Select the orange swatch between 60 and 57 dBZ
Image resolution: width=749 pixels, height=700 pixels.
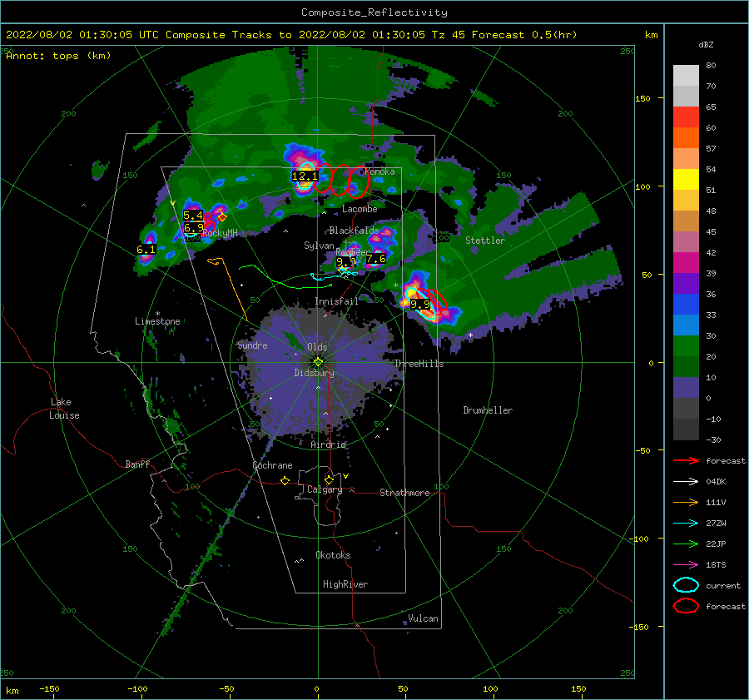686,138
